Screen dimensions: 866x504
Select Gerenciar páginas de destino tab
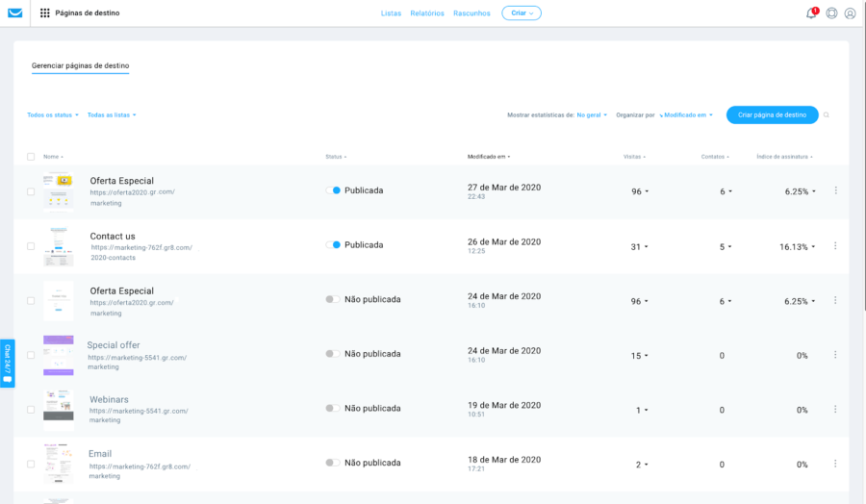click(80, 65)
